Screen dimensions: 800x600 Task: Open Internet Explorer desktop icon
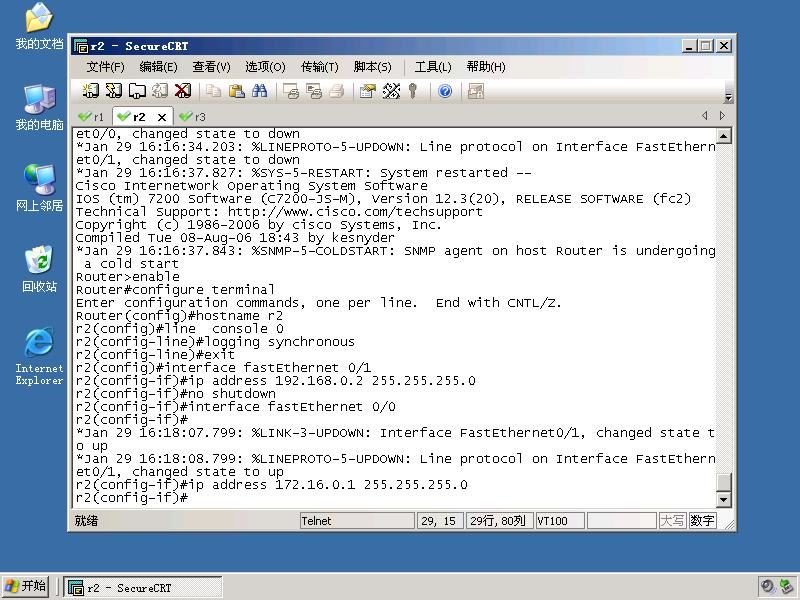(x=39, y=356)
